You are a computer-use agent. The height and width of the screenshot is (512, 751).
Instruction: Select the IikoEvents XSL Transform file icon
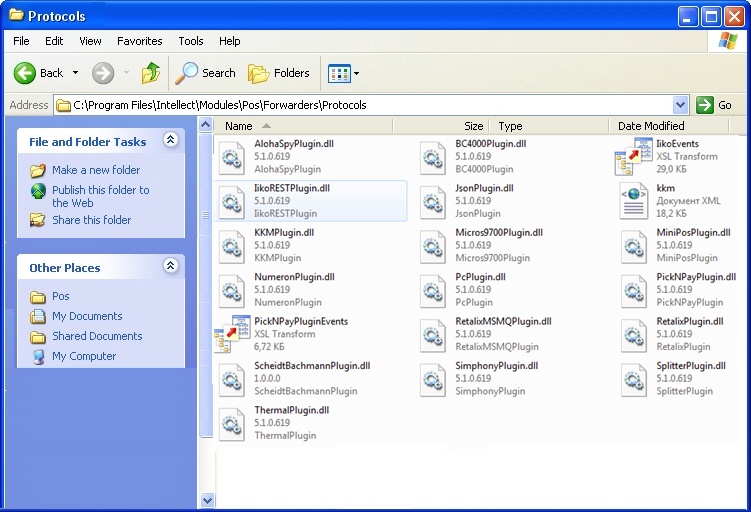coord(633,157)
